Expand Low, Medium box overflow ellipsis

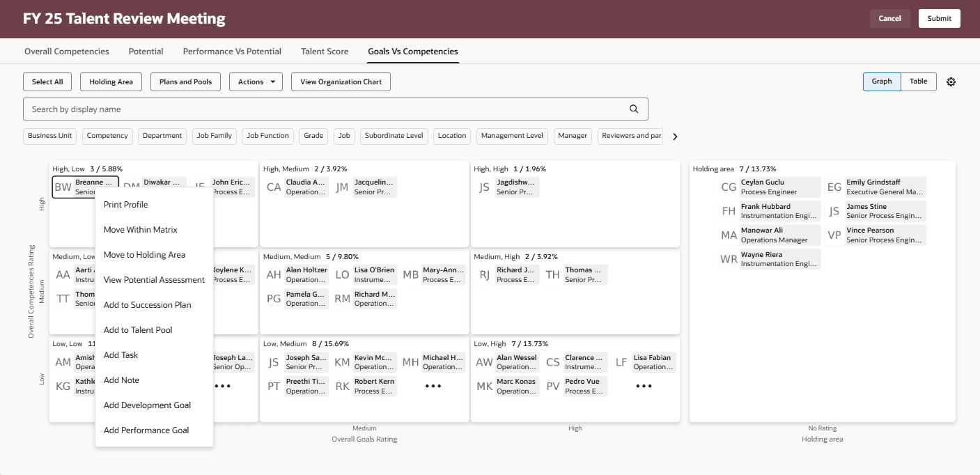pyautogui.click(x=433, y=385)
